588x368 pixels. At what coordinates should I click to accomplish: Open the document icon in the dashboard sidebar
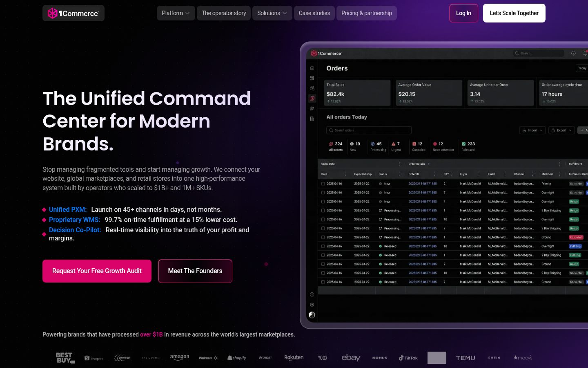pos(312,119)
